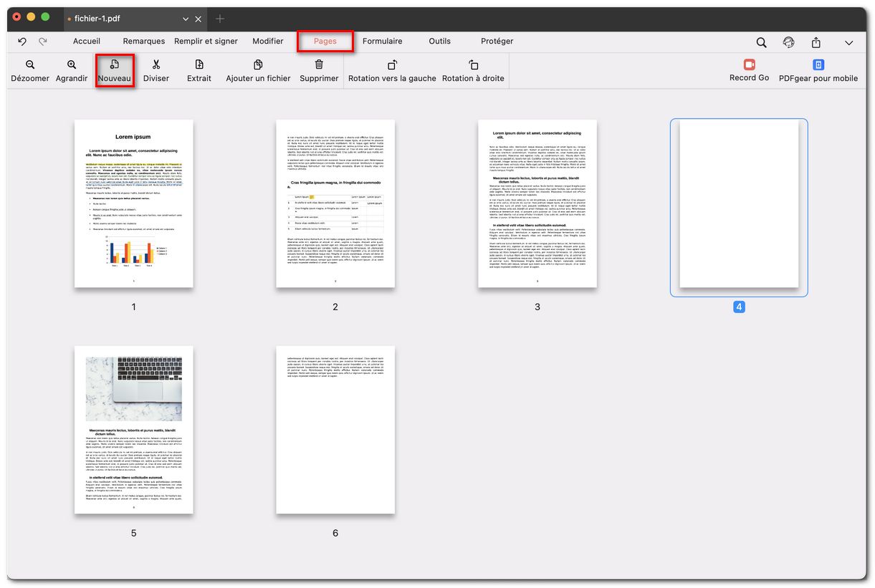
Task: Delete page with Supprimer trash icon
Action: point(319,65)
